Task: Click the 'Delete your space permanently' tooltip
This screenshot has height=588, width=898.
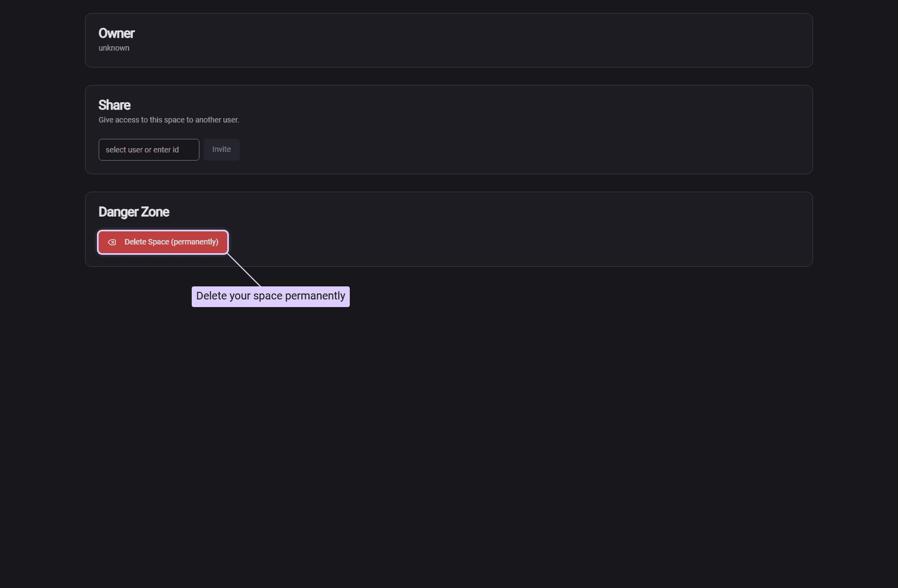Action: tap(270, 296)
